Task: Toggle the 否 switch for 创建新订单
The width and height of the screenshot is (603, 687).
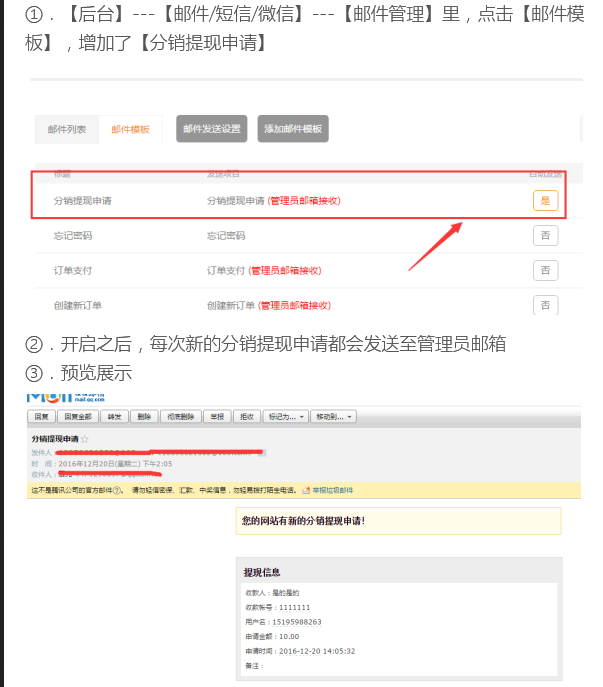Action: 545,304
